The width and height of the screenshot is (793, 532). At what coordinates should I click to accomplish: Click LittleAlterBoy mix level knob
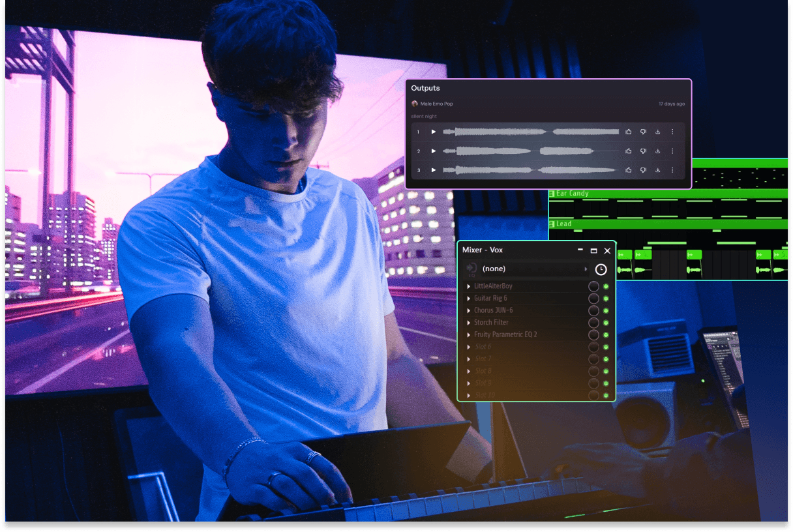pos(593,286)
